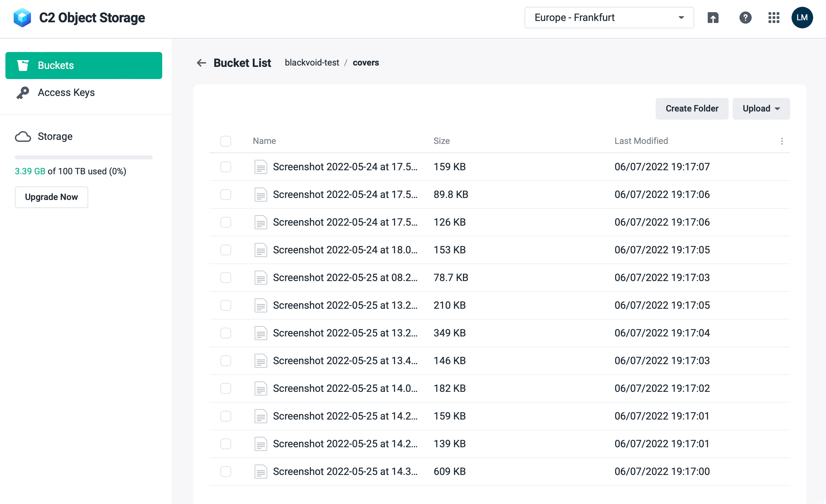Click the 06/07/2022 19:17:04 date cell
This screenshot has height=504, width=826.
point(662,333)
